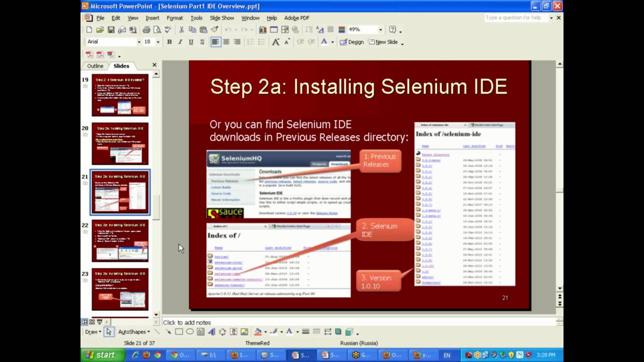Click to add notes field

360,322
